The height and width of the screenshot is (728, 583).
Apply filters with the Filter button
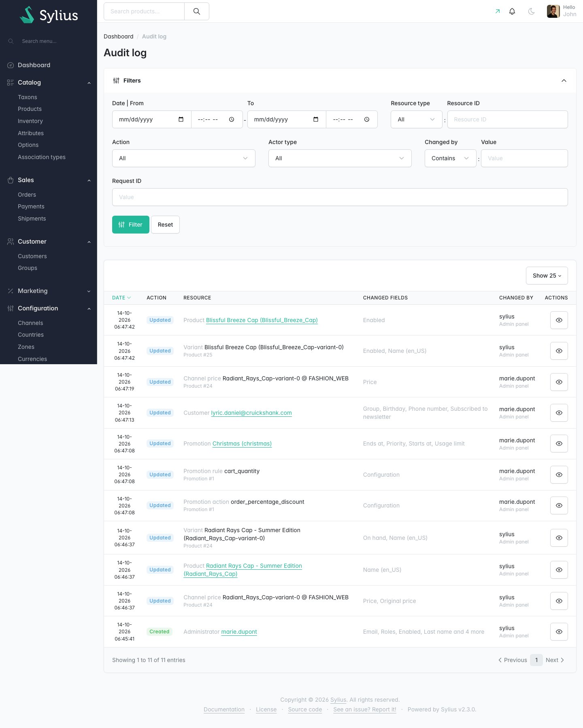point(130,225)
